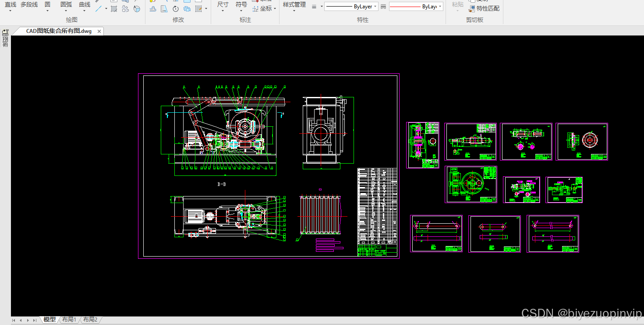Select the 圆弧 arc tool
The width and height of the screenshot is (644, 325).
66,4
